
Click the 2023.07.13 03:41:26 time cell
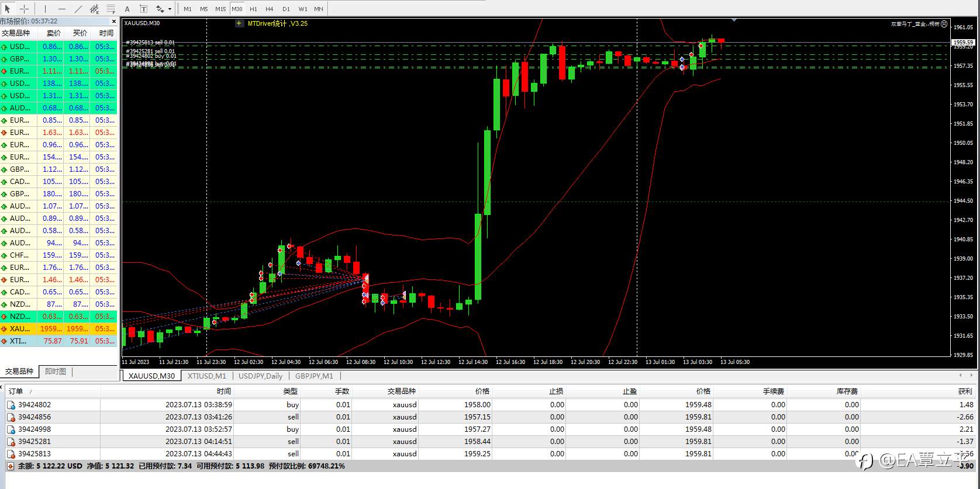(199, 417)
